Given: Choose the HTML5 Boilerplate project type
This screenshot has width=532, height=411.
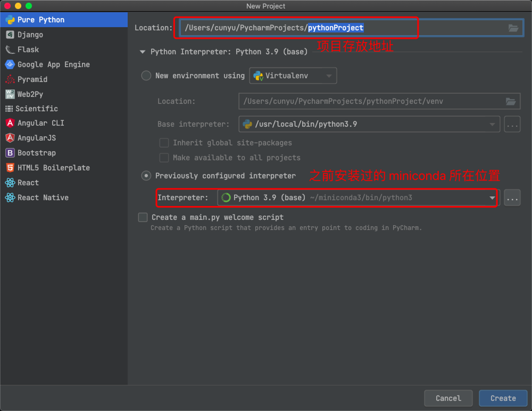Looking at the screenshot, I should pyautogui.click(x=64, y=168).
